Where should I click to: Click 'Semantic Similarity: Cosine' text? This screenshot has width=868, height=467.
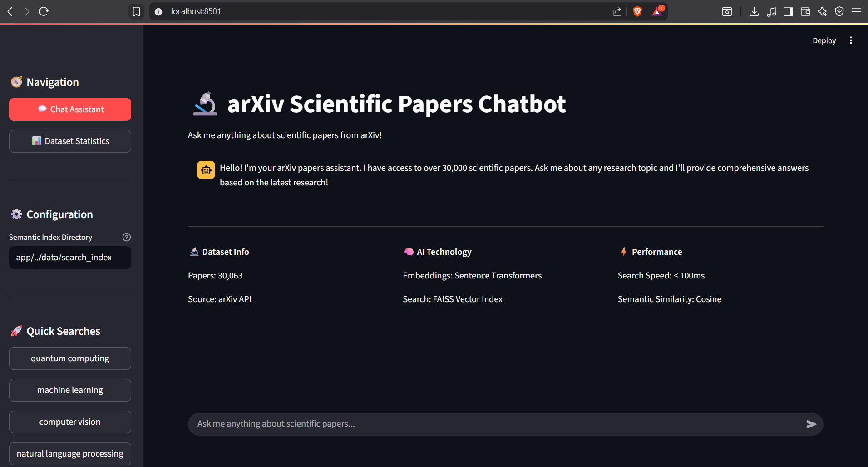coord(670,299)
